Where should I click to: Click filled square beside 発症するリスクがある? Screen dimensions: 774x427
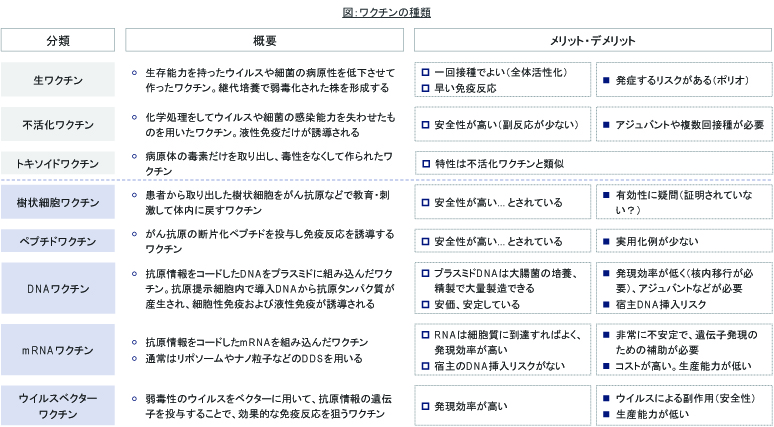pos(606,79)
